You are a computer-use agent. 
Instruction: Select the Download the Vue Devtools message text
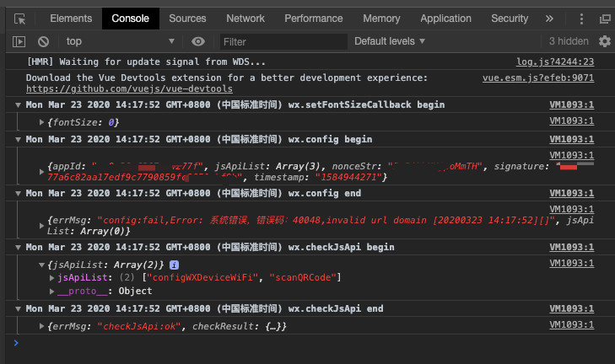click(x=227, y=78)
